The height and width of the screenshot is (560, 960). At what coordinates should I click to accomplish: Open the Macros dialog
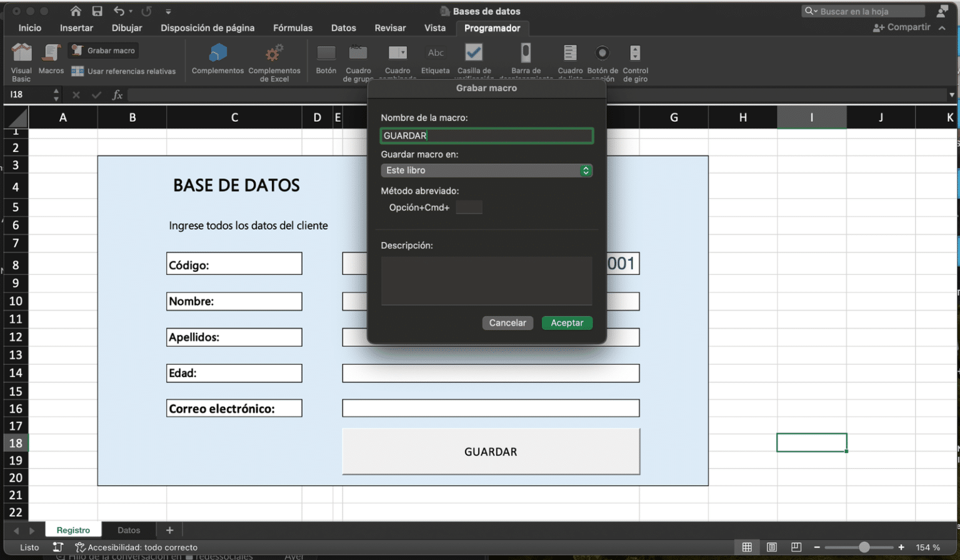(51, 61)
